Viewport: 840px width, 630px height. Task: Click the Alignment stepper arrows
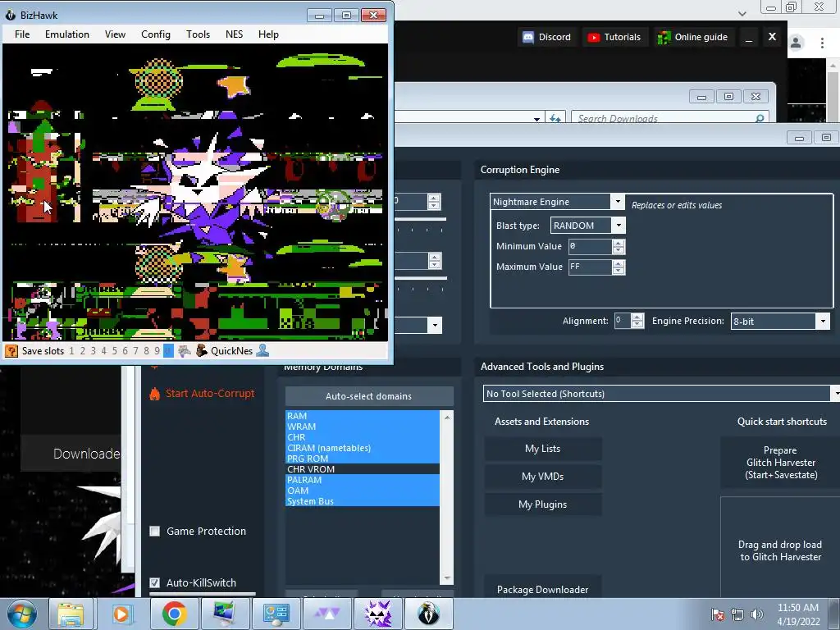point(637,321)
